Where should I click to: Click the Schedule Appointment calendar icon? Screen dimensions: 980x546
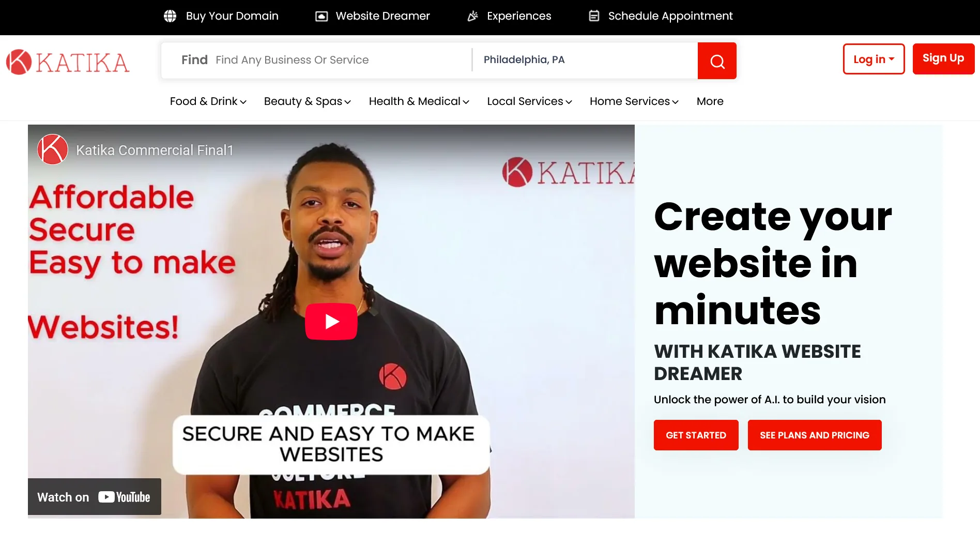point(594,16)
